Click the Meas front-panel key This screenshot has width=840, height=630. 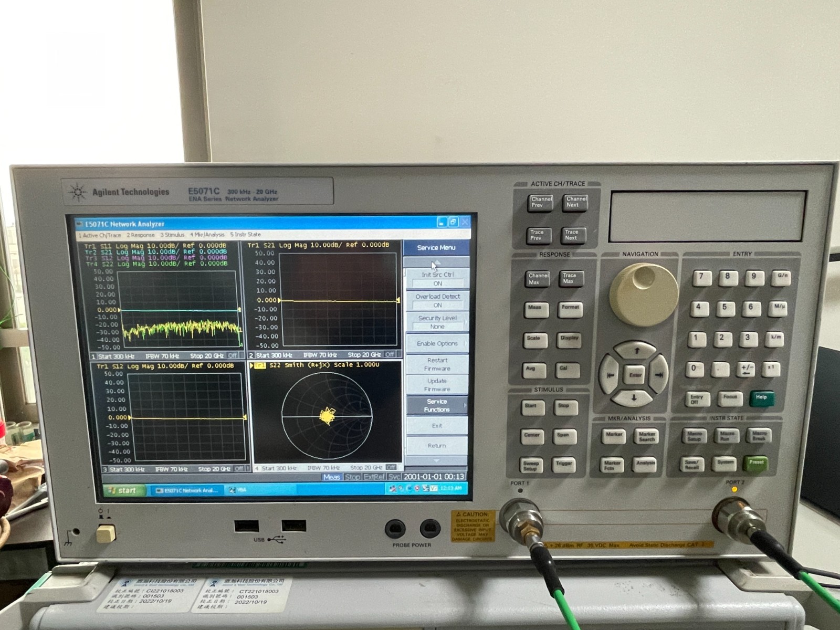click(x=536, y=309)
